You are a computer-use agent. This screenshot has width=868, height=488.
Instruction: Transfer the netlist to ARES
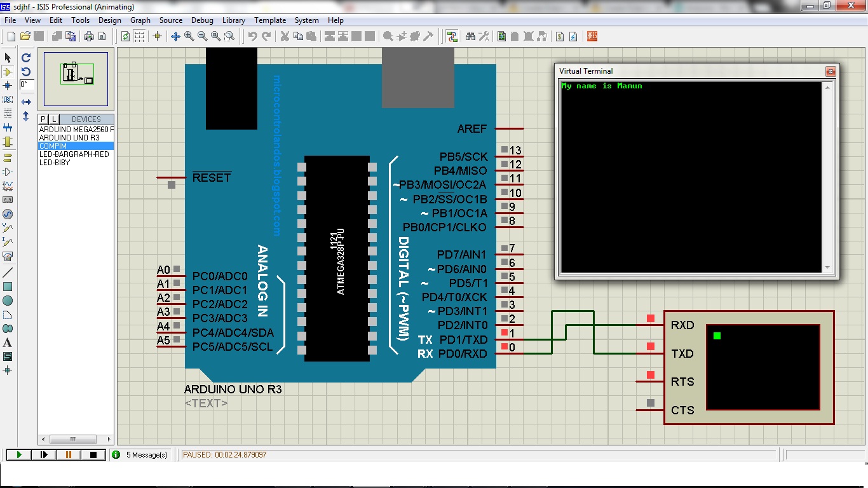click(x=592, y=36)
